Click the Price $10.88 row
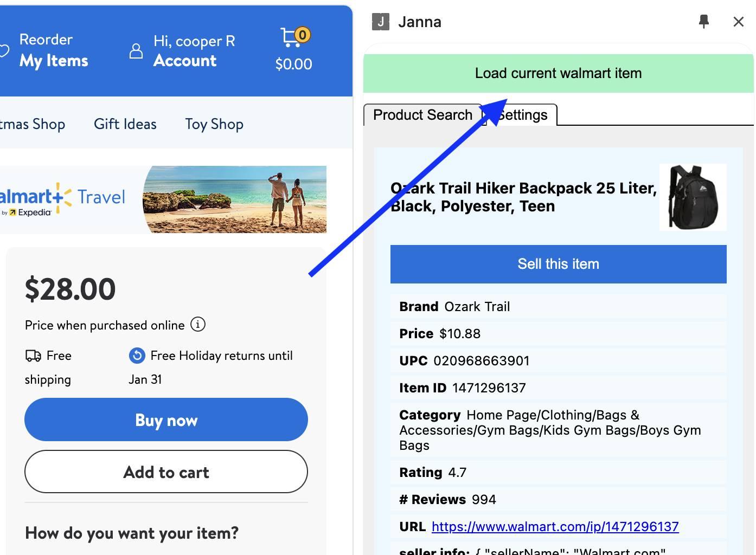This screenshot has width=756, height=555. coord(558,333)
